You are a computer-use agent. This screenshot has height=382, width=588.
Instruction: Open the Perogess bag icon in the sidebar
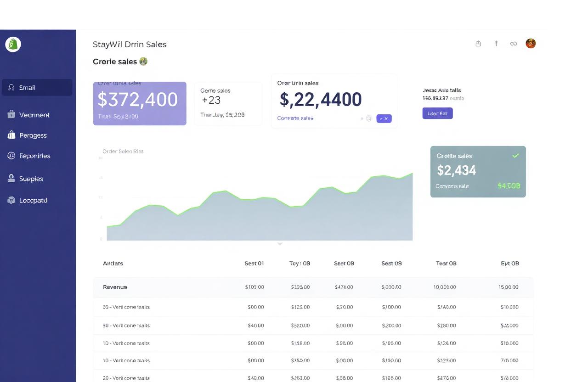(x=11, y=135)
